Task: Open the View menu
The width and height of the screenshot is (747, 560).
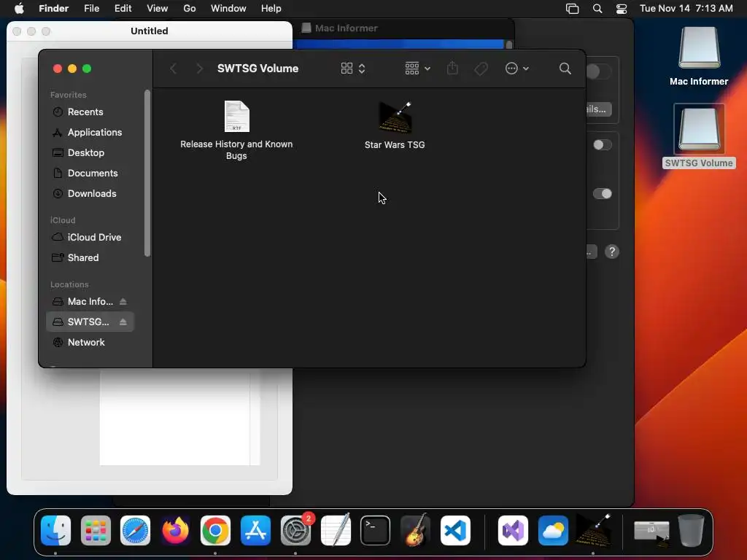Action: click(x=158, y=9)
